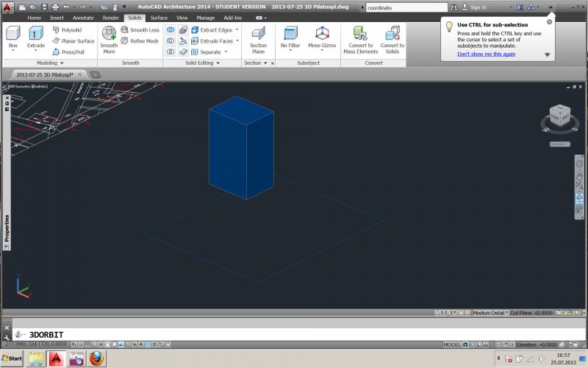The width and height of the screenshot is (588, 368).
Task: Expand the Section panel dropdown
Action: (265, 63)
